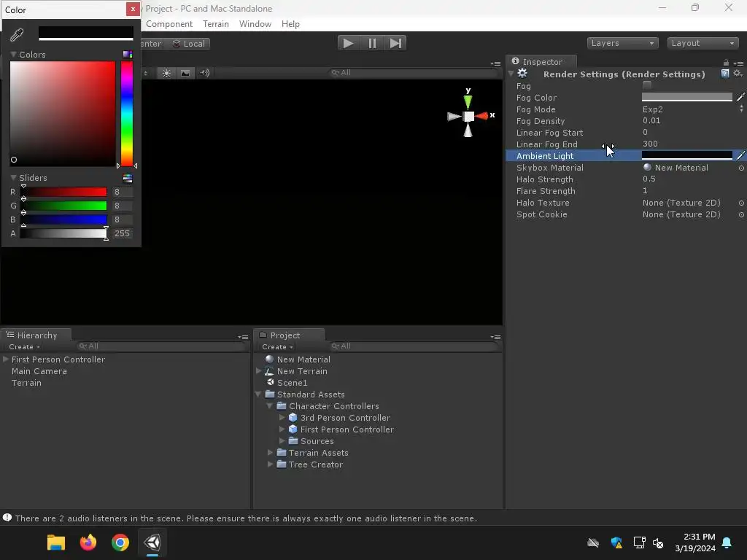Click the green G channel slider
This screenshot has width=747, height=560.
point(63,206)
